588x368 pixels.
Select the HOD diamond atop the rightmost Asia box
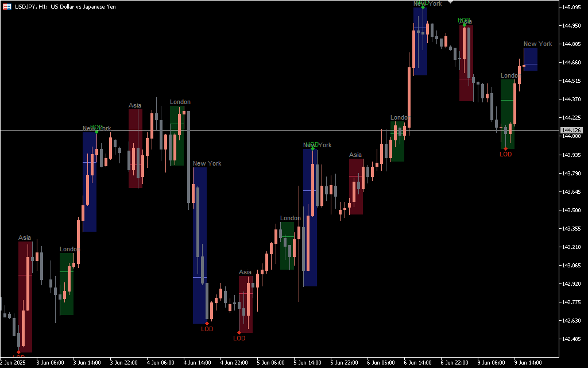(464, 25)
